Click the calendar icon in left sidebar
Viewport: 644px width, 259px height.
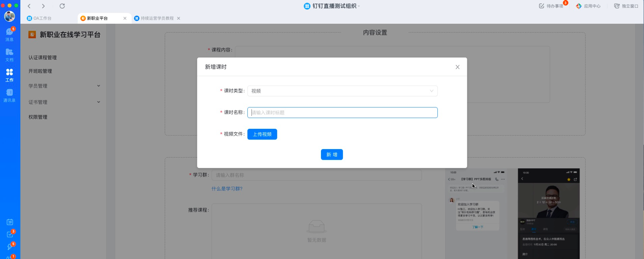point(10,222)
